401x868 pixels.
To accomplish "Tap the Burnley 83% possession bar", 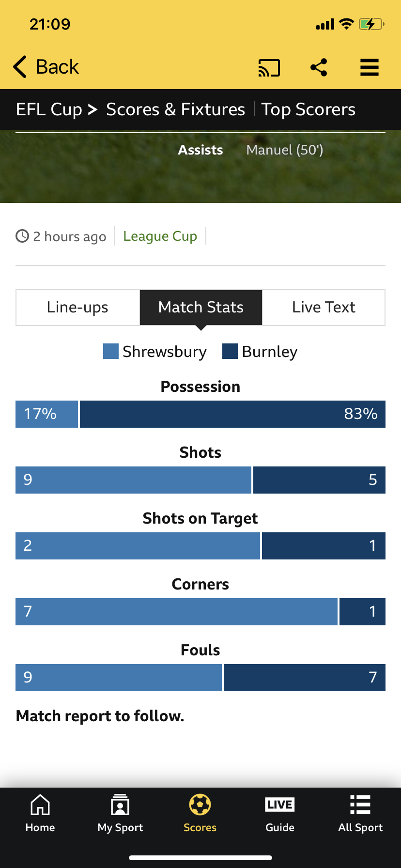I will [x=232, y=414].
